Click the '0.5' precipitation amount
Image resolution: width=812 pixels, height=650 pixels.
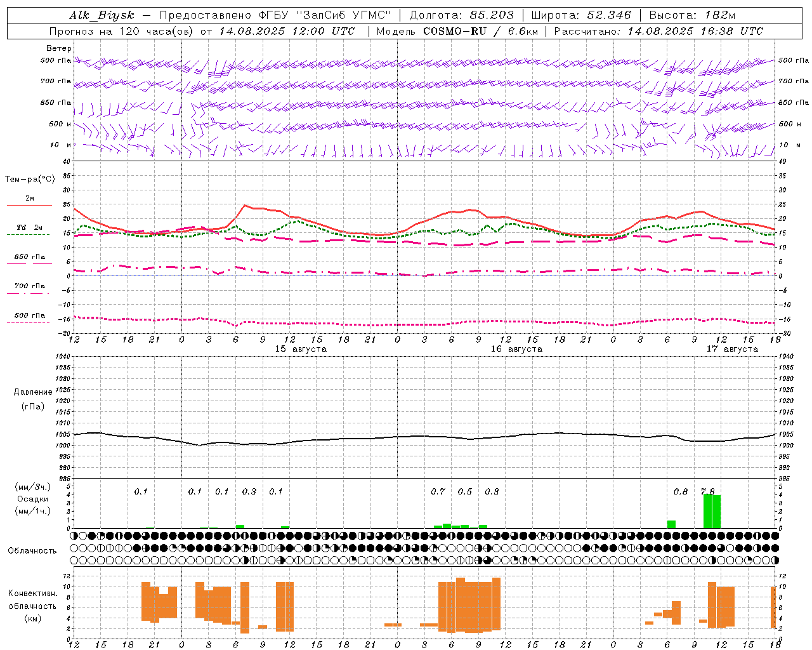(x=465, y=492)
